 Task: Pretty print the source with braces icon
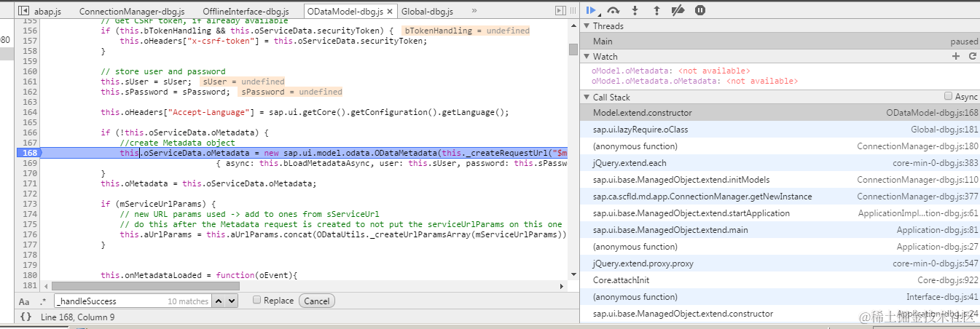pyautogui.click(x=26, y=317)
